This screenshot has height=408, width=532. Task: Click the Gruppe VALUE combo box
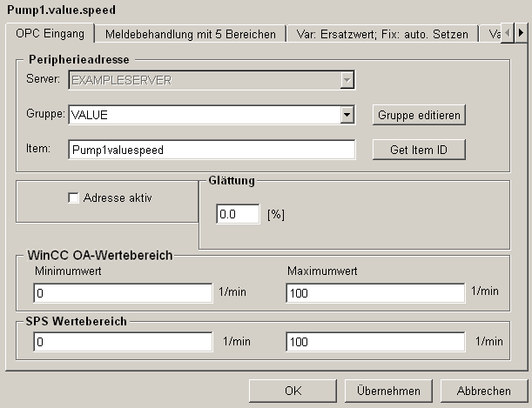pyautogui.click(x=212, y=115)
